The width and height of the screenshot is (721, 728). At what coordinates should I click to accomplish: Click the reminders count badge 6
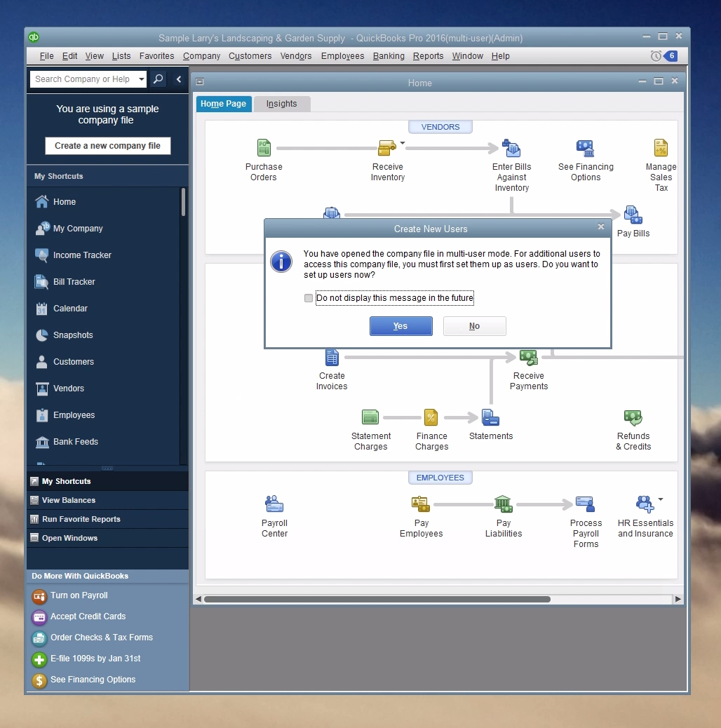pyautogui.click(x=671, y=55)
